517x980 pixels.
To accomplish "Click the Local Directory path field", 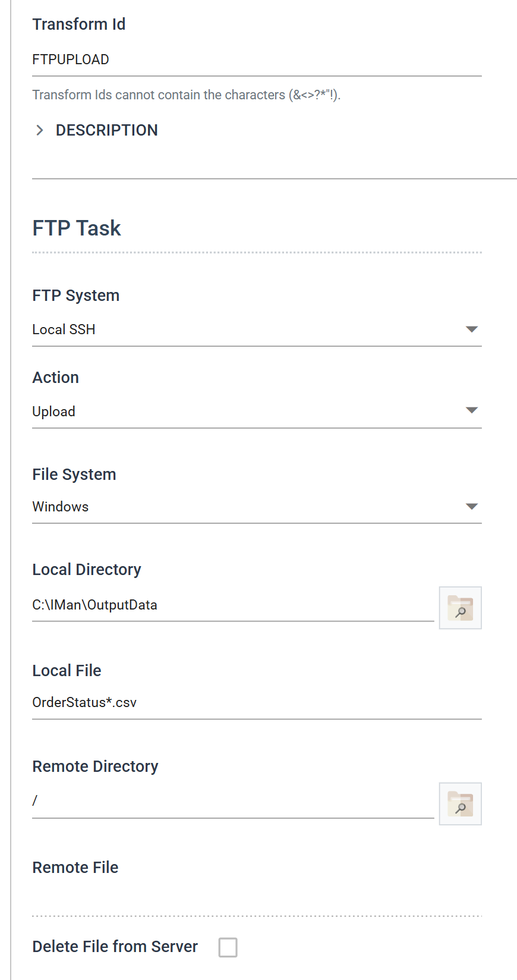I will tap(233, 605).
